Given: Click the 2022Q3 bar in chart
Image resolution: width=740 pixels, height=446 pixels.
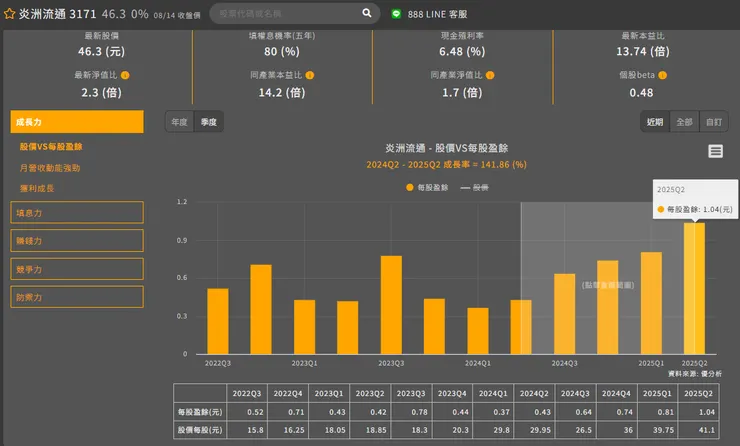Looking at the screenshot, I should pyautogui.click(x=218, y=321).
